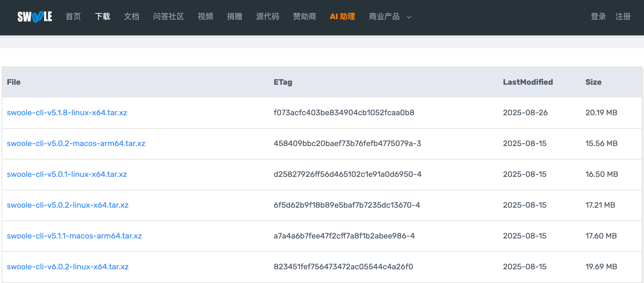Open the 首页 home menu item
The height and width of the screenshot is (283, 644).
(x=73, y=17)
